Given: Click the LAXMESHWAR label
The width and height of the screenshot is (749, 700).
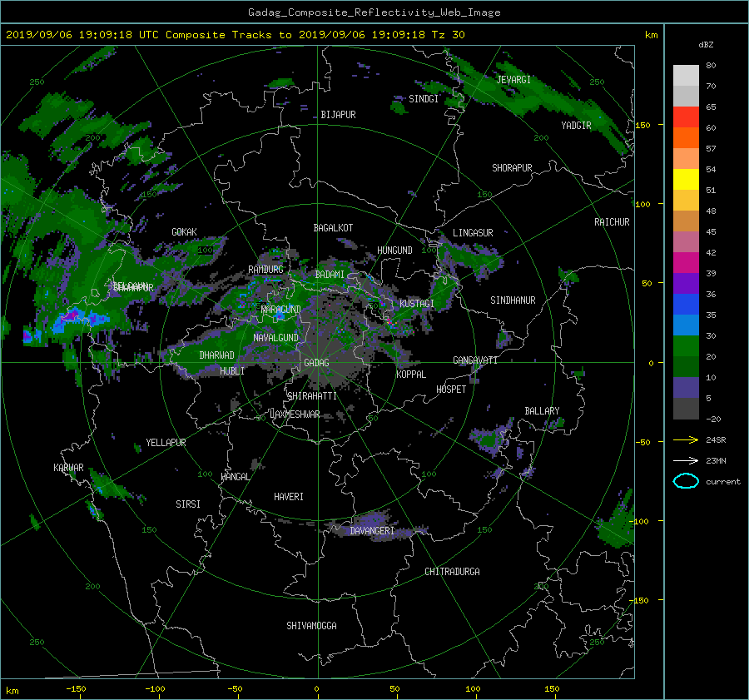Looking at the screenshot, I should point(295,415).
